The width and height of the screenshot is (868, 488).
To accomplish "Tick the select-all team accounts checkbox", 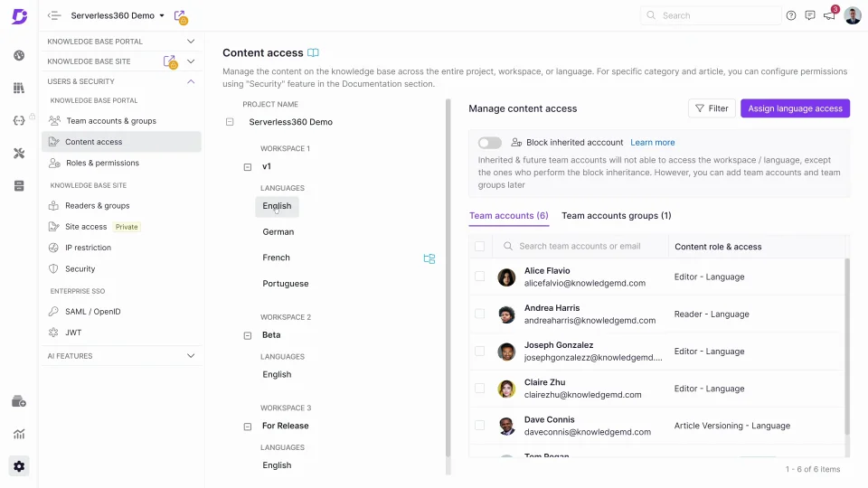I will [480, 246].
